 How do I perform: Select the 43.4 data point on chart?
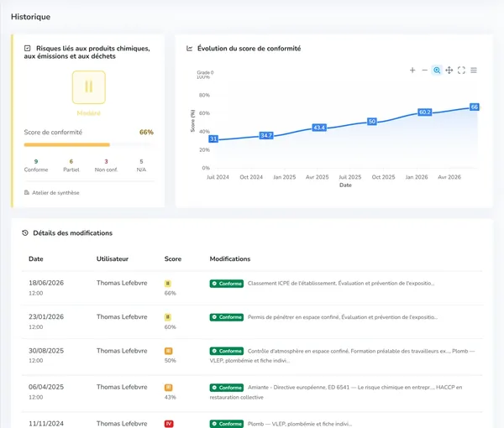tap(319, 128)
